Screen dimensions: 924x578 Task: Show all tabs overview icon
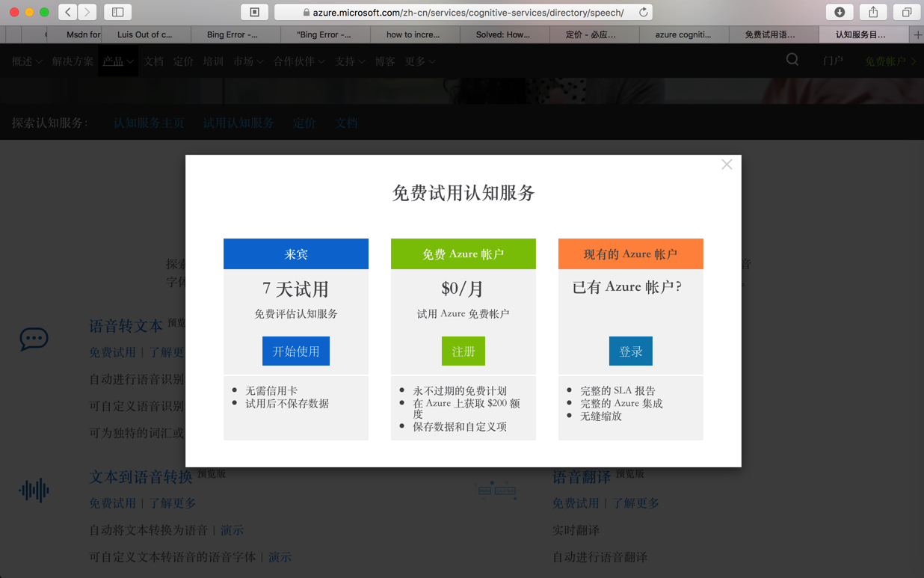(906, 12)
